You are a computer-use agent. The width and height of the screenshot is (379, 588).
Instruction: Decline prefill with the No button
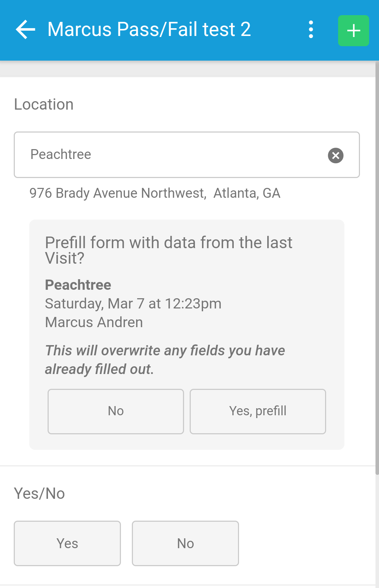pyautogui.click(x=116, y=411)
